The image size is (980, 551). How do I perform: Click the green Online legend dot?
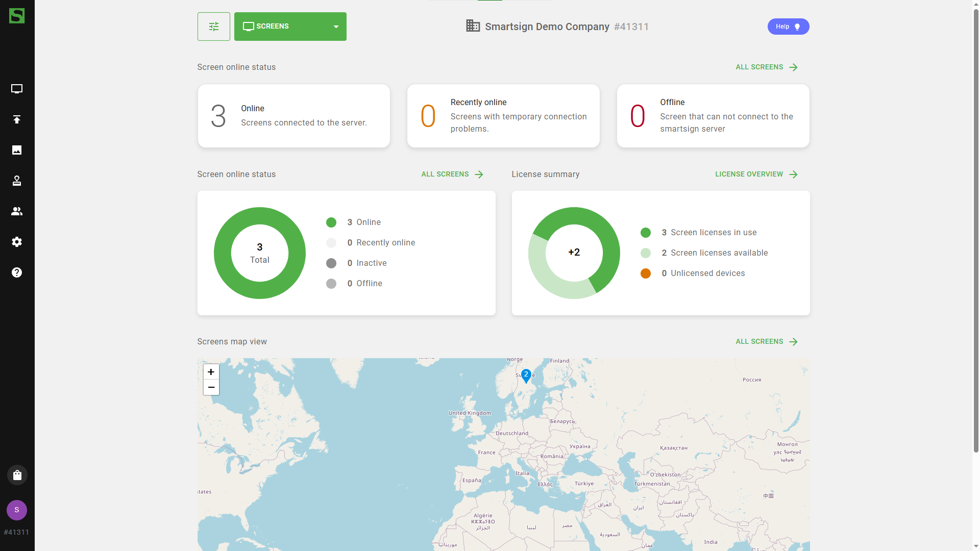331,222
